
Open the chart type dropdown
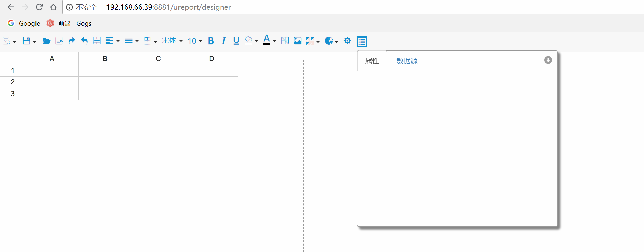(332, 41)
